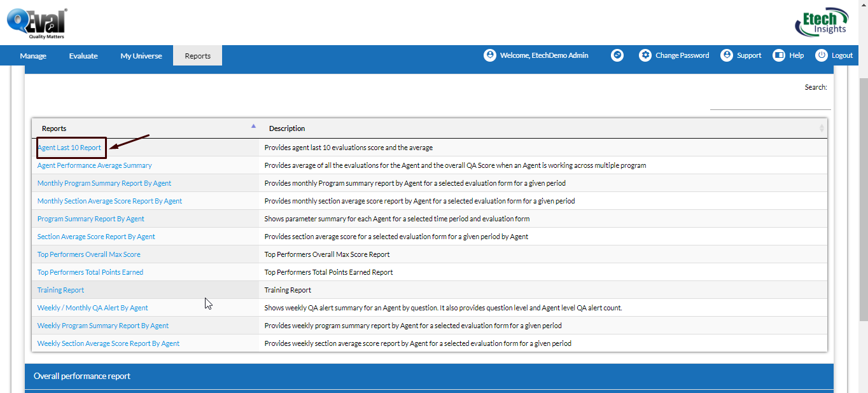Click the QEval logo

point(36,24)
